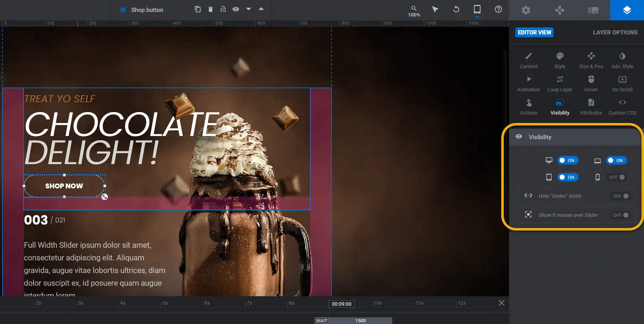Click the SHOP NOW button layer
Screen dimensions: 644x324
coord(64,186)
